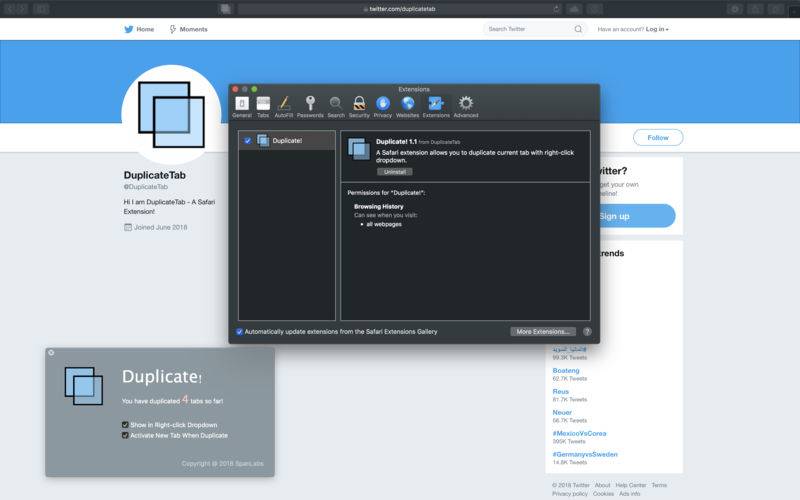800x500 pixels.
Task: Click the Uninstall button
Action: pyautogui.click(x=395, y=172)
